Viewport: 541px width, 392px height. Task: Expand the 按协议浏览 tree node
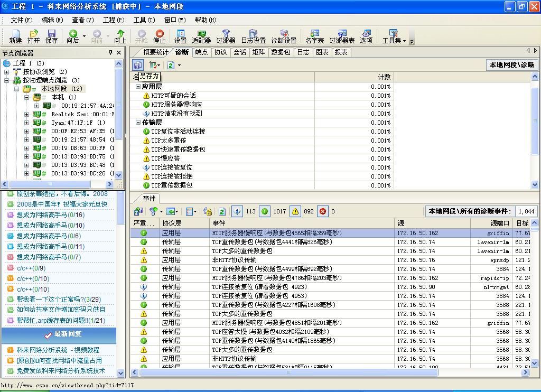pos(7,72)
